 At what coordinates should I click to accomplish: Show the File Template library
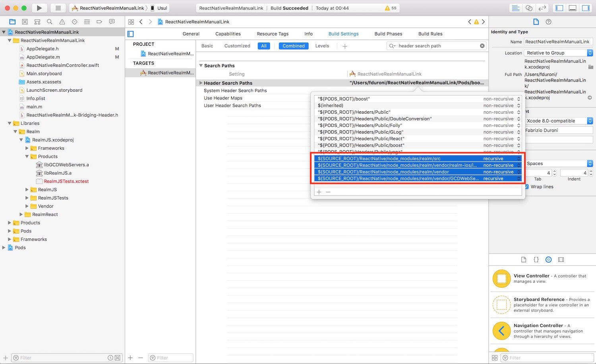coord(524,259)
